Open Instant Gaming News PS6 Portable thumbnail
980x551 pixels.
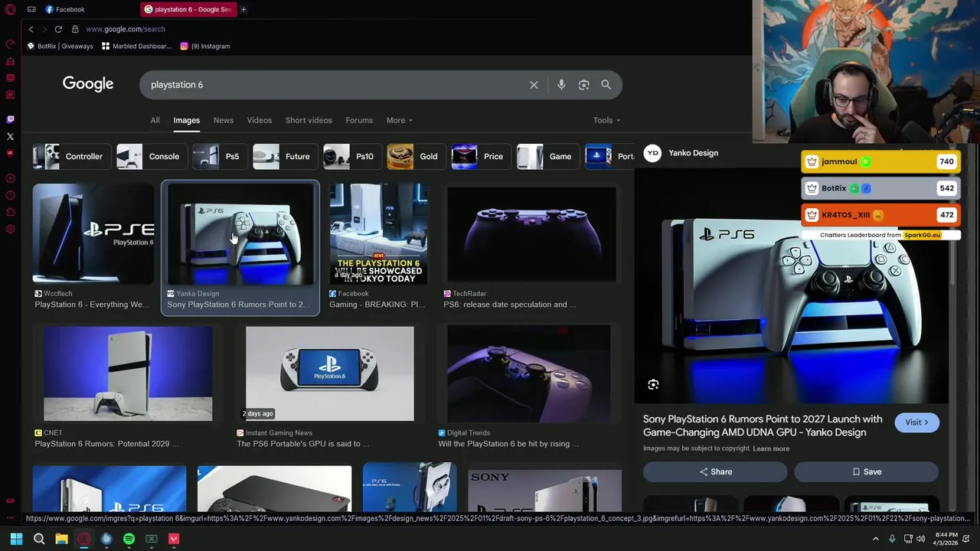(329, 373)
